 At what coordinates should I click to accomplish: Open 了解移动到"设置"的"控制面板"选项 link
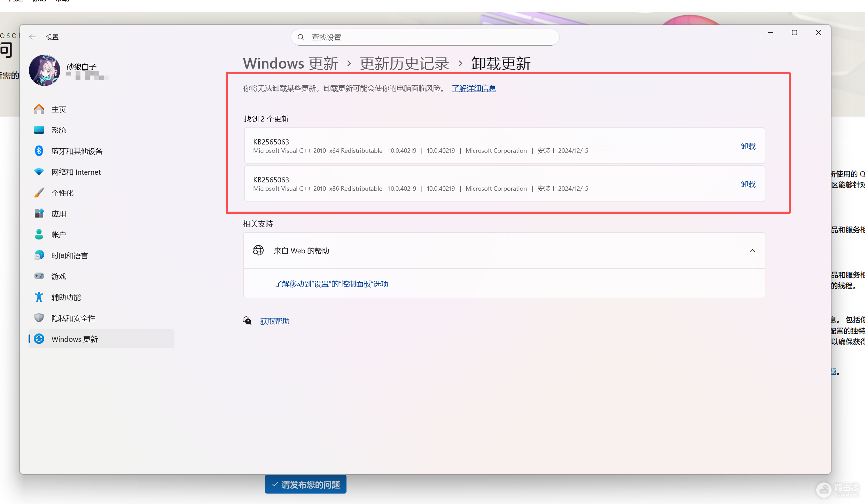point(331,284)
